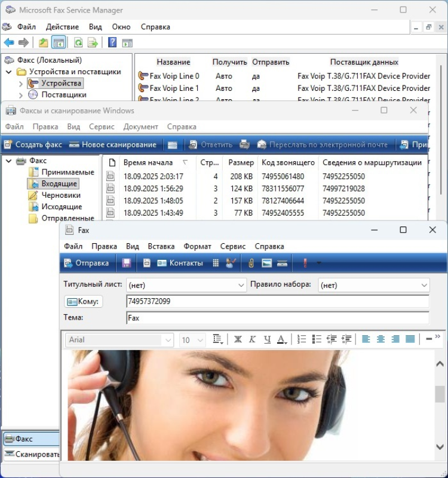Screen dimensions: 448x478
Task: Click the Тема subject input field
Action: point(277,318)
